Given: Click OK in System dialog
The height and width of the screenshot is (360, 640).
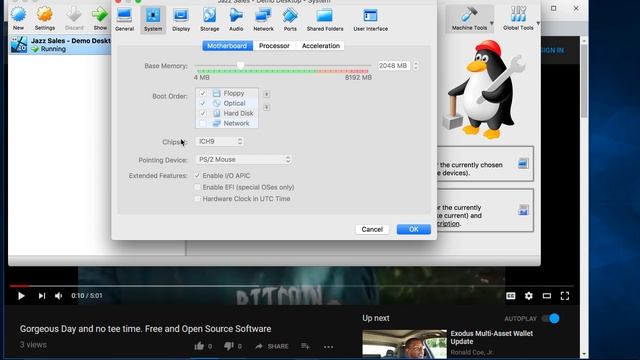Looking at the screenshot, I should [x=413, y=229].
